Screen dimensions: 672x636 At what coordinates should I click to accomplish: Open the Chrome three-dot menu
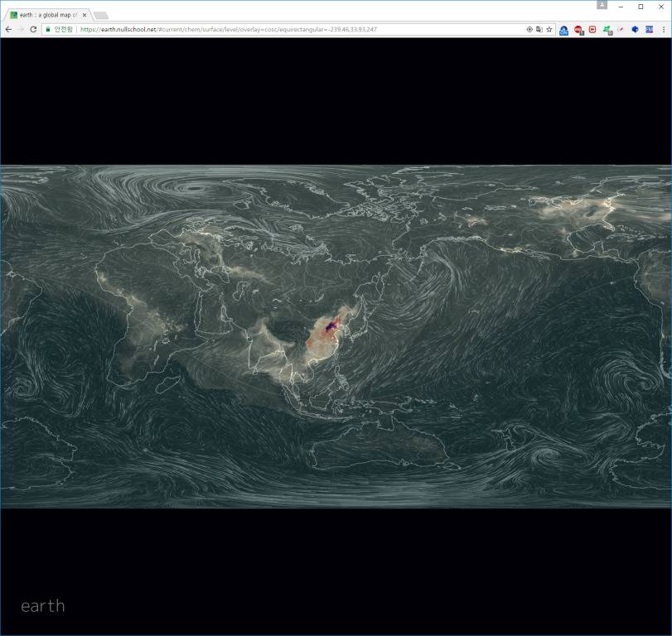[663, 29]
